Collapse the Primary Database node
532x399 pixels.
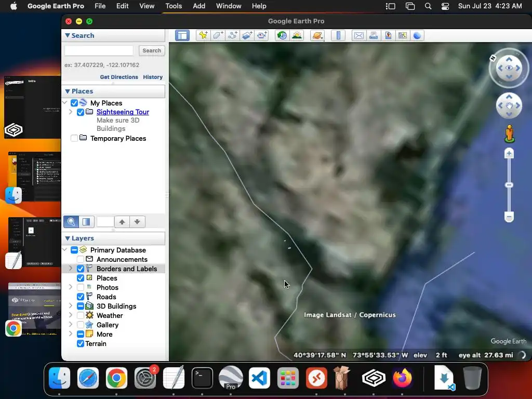pyautogui.click(x=65, y=250)
